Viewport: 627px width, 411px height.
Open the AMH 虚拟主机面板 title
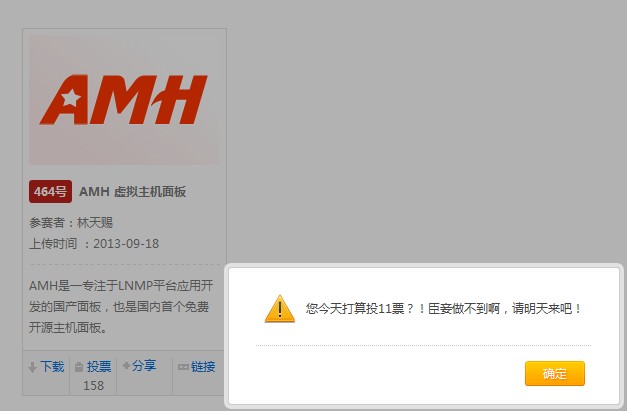(x=132, y=192)
